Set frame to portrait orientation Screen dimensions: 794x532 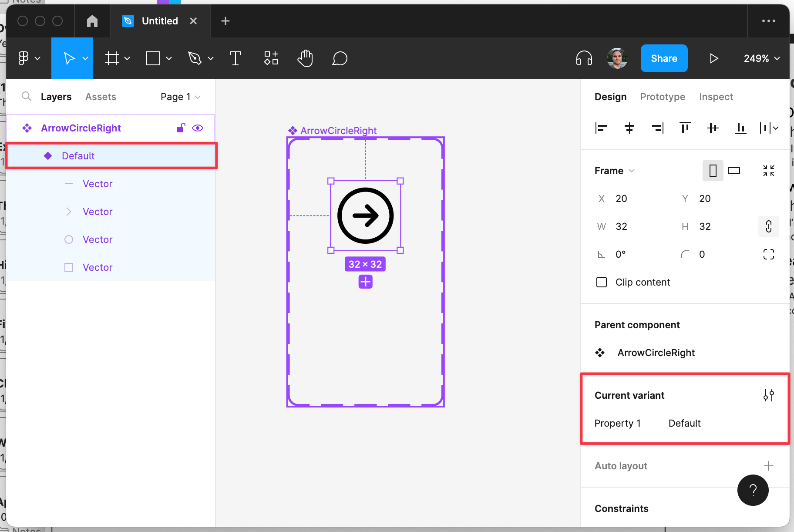(x=713, y=171)
